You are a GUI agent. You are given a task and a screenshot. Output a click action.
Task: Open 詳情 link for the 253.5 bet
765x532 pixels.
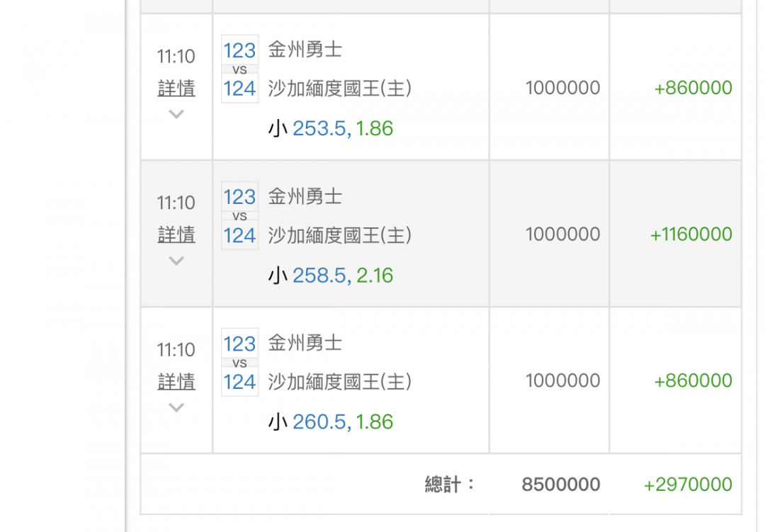click(176, 89)
